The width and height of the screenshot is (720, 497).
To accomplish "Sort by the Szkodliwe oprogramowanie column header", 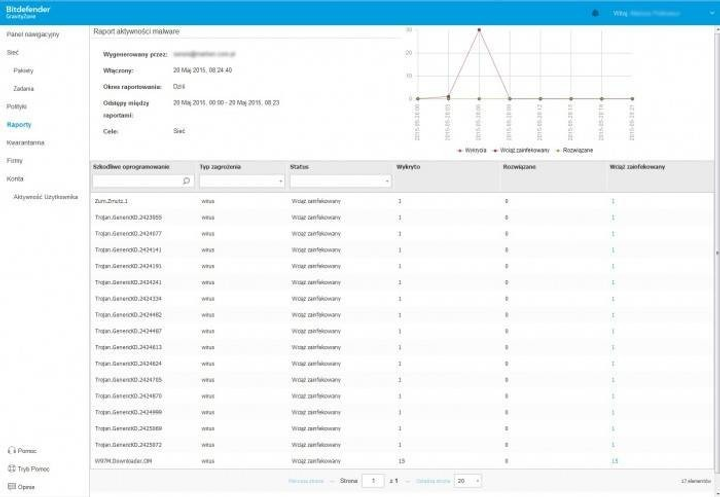I will coord(131,167).
